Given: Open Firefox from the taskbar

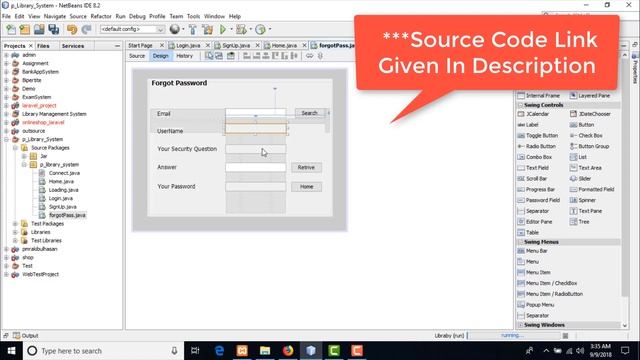Looking at the screenshot, I should [x=288, y=351].
